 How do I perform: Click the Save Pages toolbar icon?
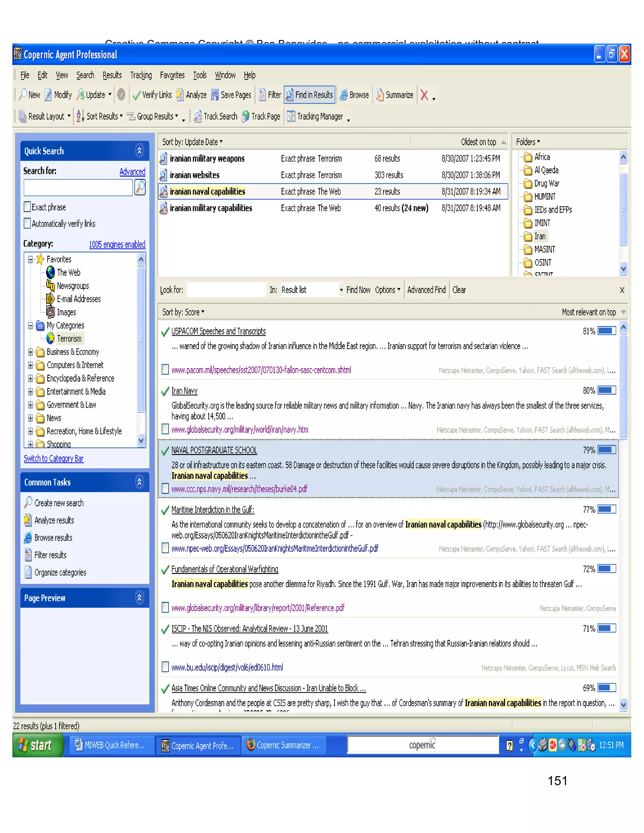pos(215,95)
